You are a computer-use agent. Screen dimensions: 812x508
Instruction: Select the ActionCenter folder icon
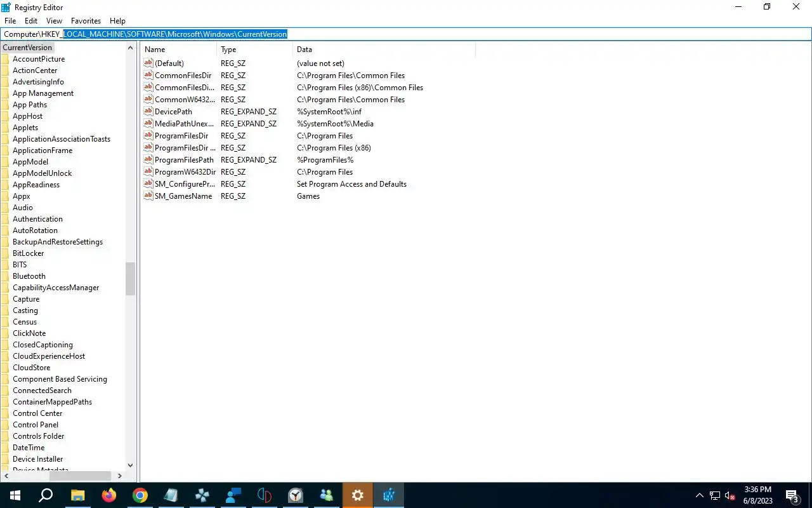coord(5,70)
